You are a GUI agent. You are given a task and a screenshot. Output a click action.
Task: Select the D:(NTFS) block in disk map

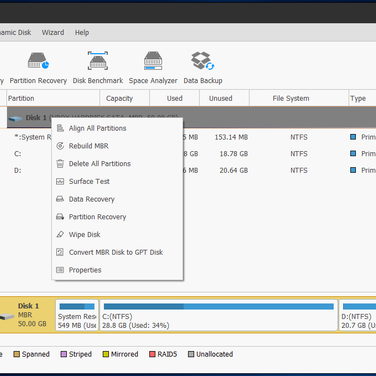pos(358,315)
